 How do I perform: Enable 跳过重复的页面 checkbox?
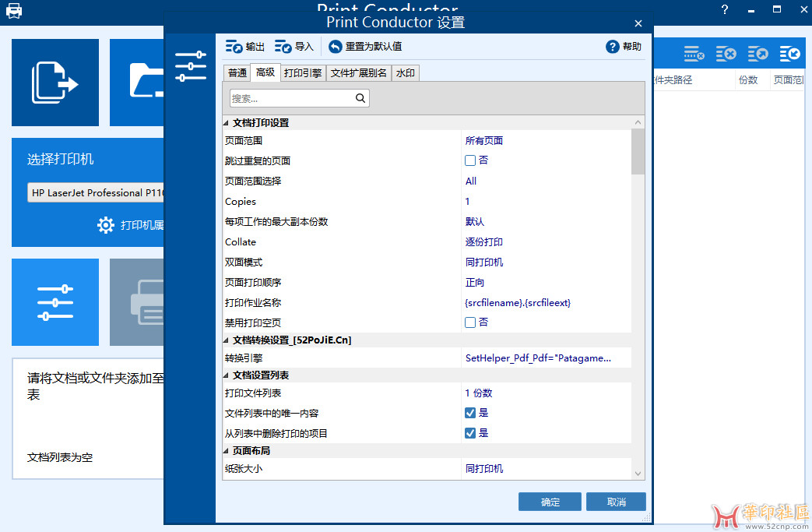point(472,160)
